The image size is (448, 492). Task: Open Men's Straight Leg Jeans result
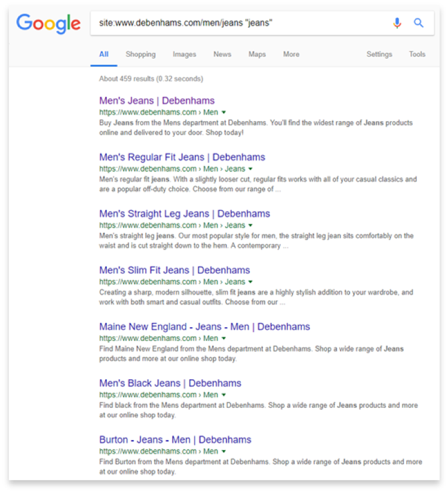point(185,214)
